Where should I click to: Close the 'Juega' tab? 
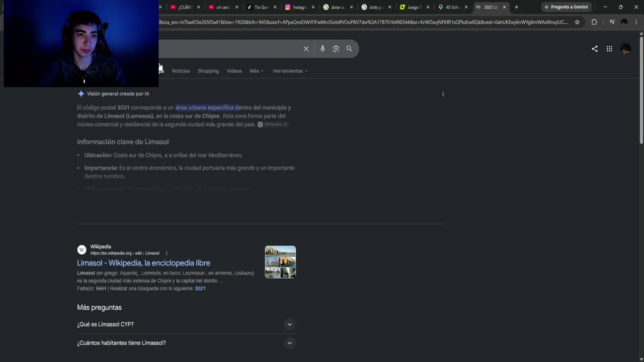[428, 7]
